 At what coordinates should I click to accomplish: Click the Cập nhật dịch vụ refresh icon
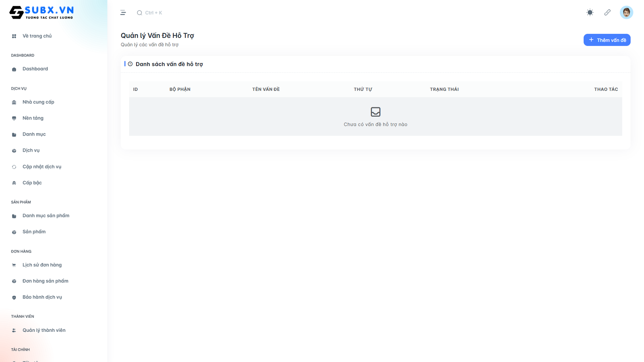[x=14, y=167]
